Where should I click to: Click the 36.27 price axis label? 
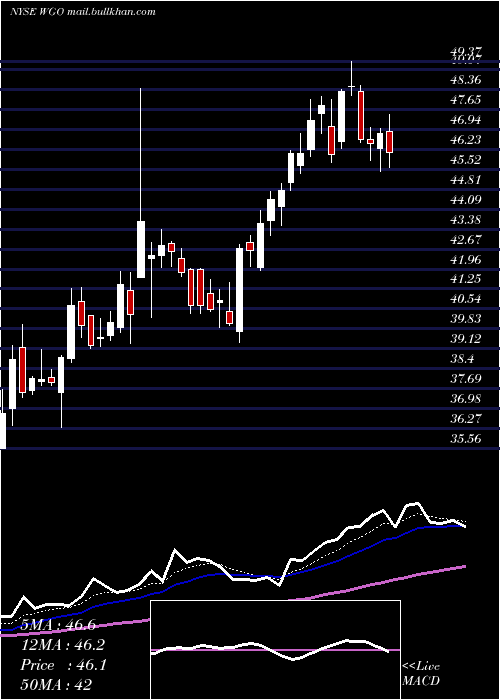point(466,419)
